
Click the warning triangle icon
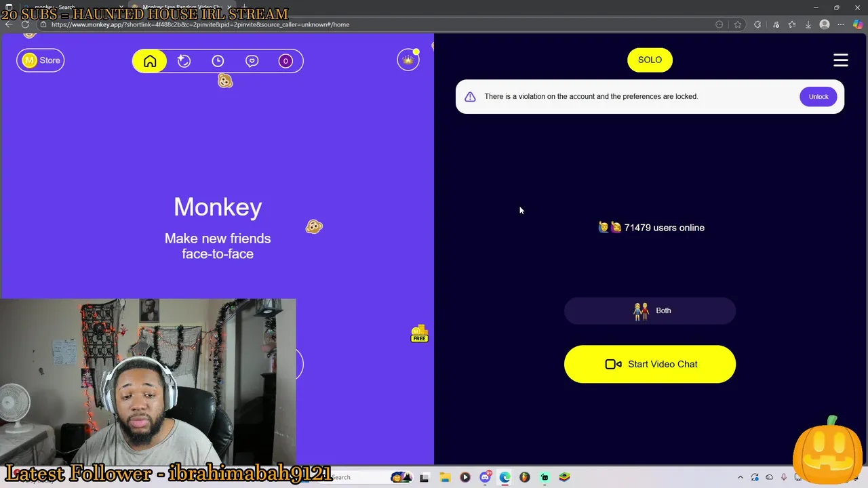(x=470, y=97)
